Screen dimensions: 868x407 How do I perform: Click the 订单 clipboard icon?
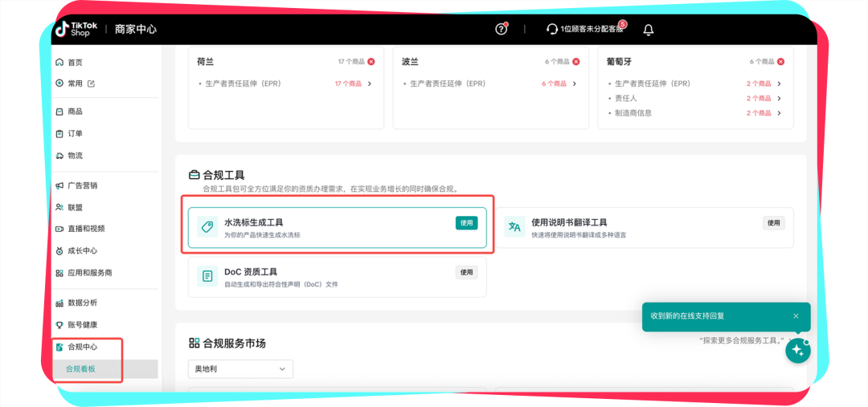59,134
